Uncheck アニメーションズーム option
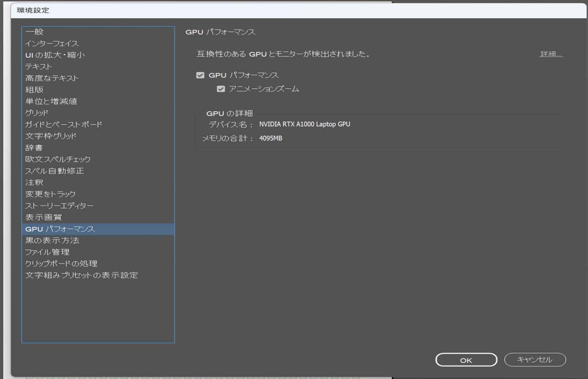The image size is (588, 379). [221, 89]
